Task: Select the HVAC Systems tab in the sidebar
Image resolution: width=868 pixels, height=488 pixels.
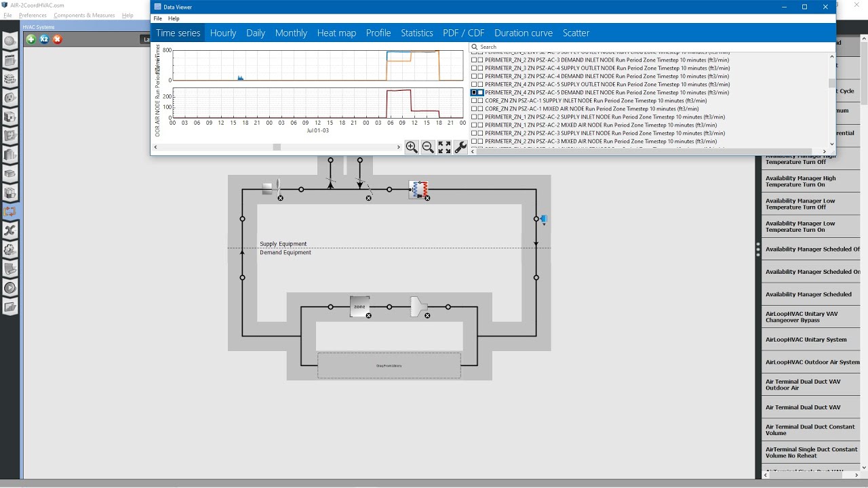Action: (9, 212)
